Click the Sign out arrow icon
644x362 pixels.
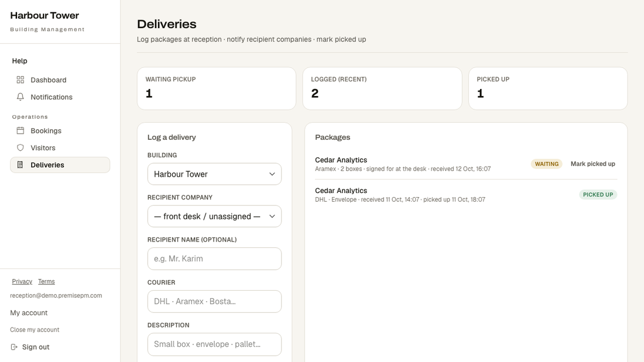(14, 347)
